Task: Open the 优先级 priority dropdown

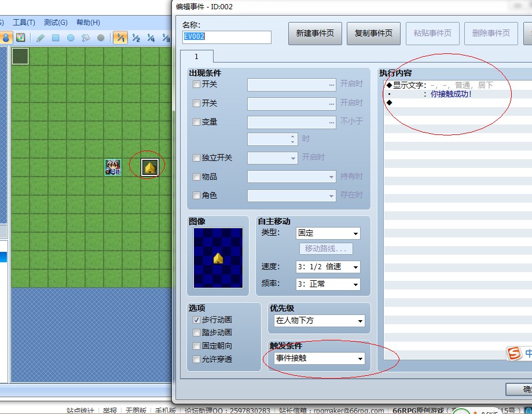Action: tap(319, 321)
